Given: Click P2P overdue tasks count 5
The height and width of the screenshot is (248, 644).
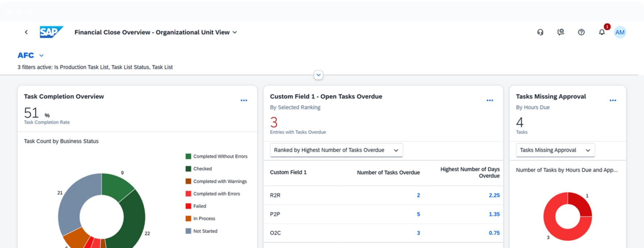Looking at the screenshot, I should click(418, 214).
